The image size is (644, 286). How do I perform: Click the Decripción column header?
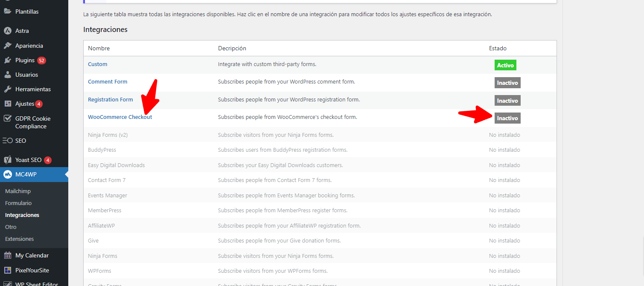click(232, 48)
